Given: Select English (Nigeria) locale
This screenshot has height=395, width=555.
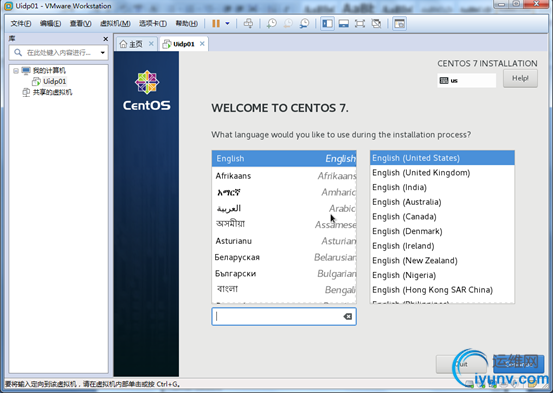Looking at the screenshot, I should pos(442,275).
